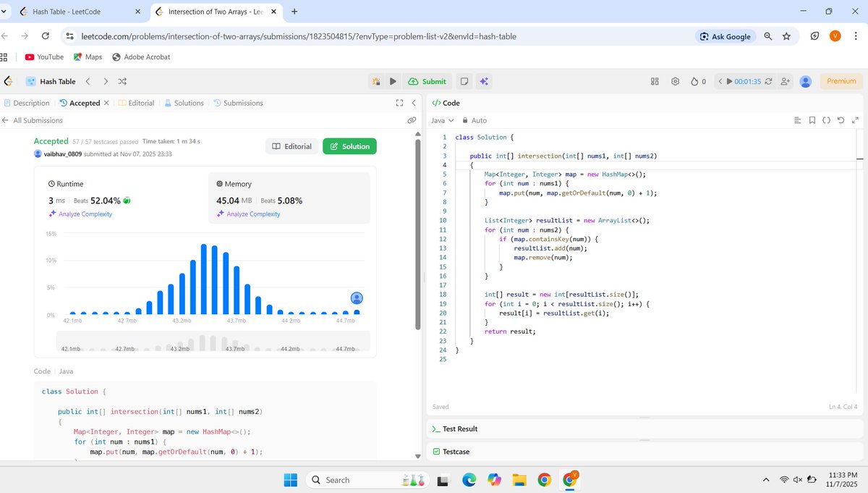The width and height of the screenshot is (868, 493).
Task: Click the taskbar Search box
Action: click(x=367, y=479)
